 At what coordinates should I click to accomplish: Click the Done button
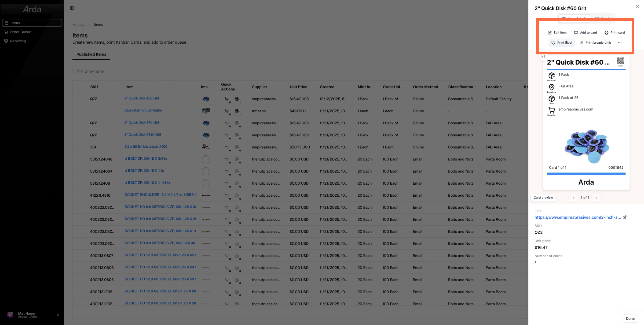pos(630,318)
